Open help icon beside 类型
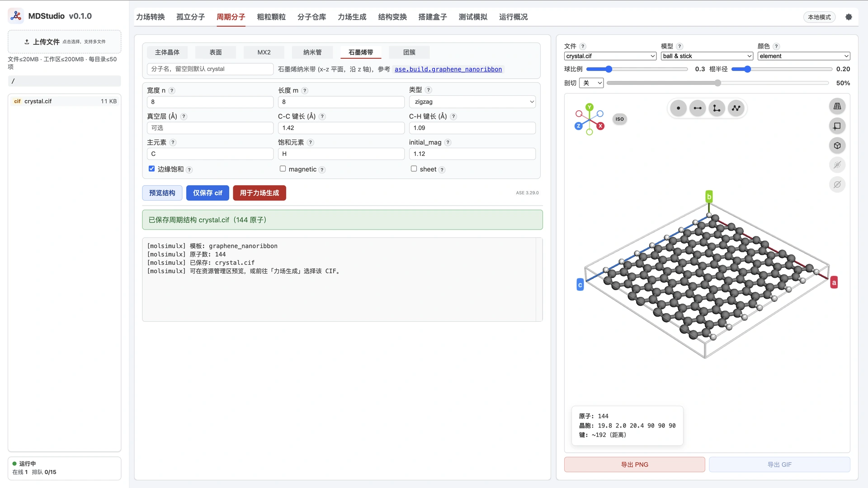This screenshot has width=868, height=488. (x=429, y=90)
